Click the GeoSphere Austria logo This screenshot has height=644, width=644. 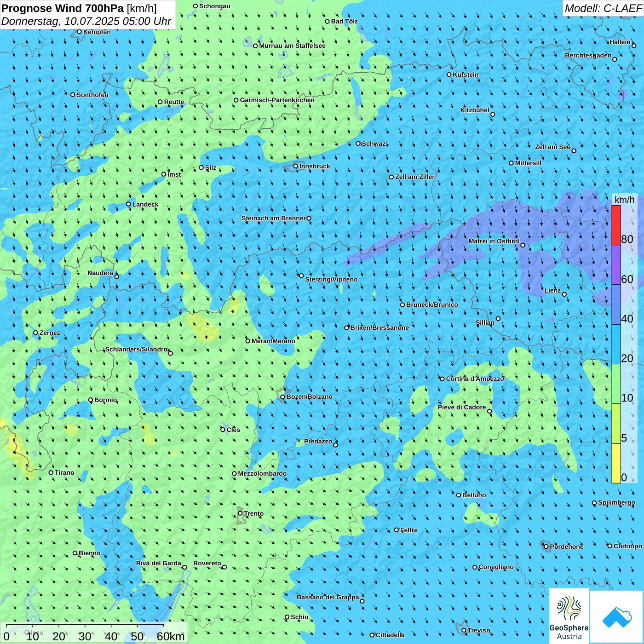point(569,617)
